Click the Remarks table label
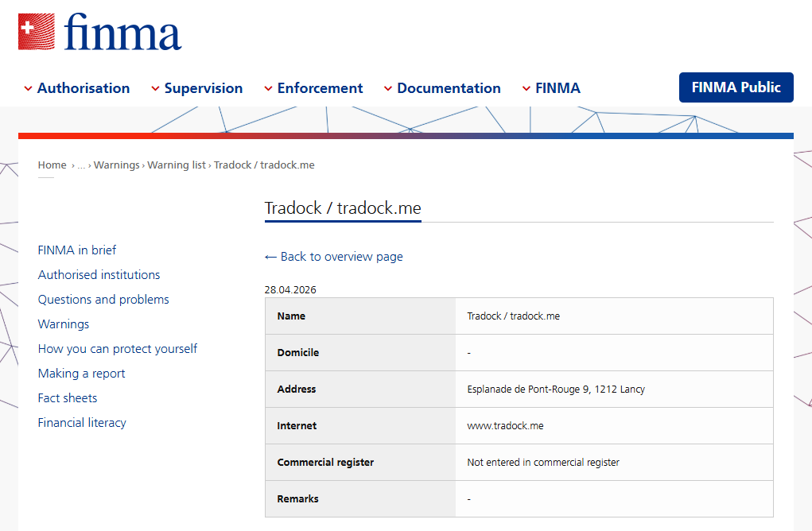 pyautogui.click(x=297, y=499)
